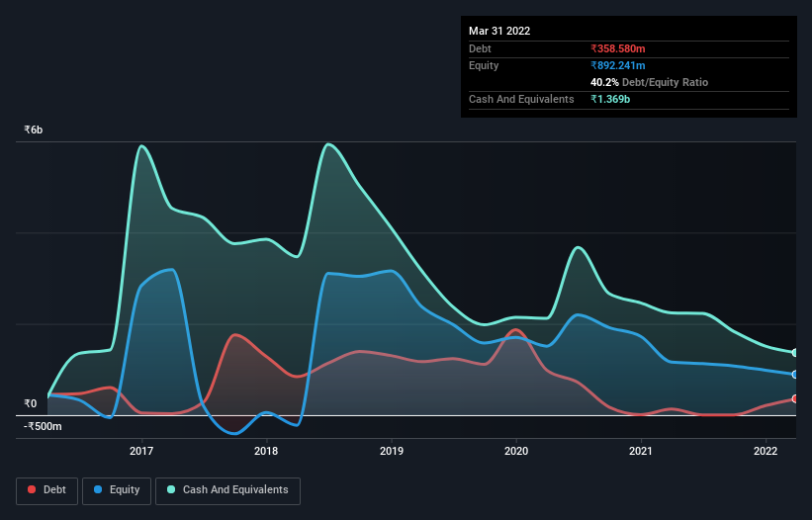Screen dimensions: 812x520
Task: Toggle the Cash And Equivalents legend button
Action: pyautogui.click(x=227, y=490)
